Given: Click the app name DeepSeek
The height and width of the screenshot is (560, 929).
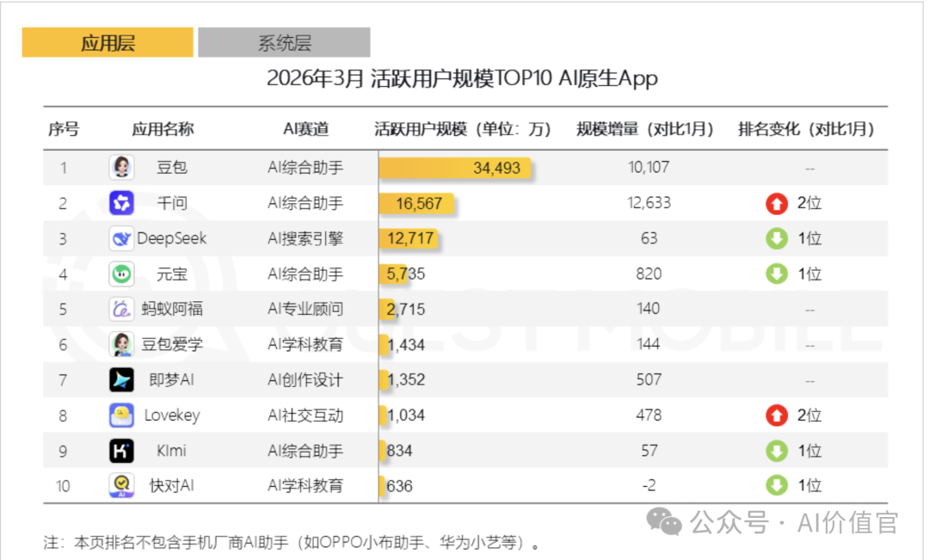Looking at the screenshot, I should click(172, 238).
